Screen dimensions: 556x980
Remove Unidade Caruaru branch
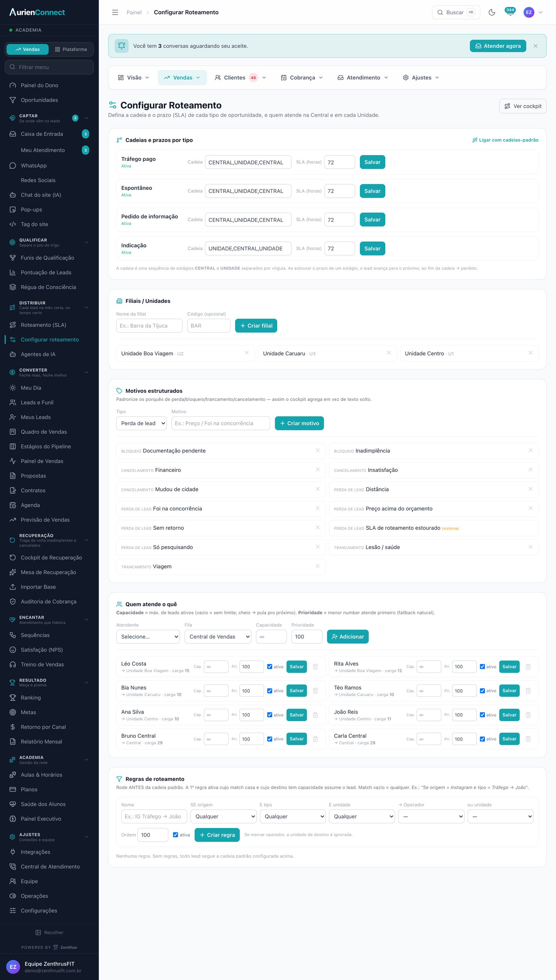[x=389, y=353]
